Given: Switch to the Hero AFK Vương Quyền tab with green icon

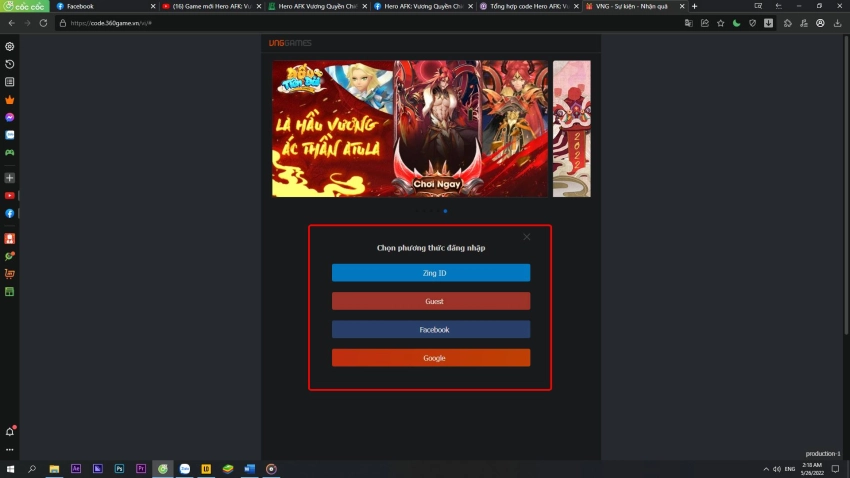Looking at the screenshot, I should click(x=317, y=7).
